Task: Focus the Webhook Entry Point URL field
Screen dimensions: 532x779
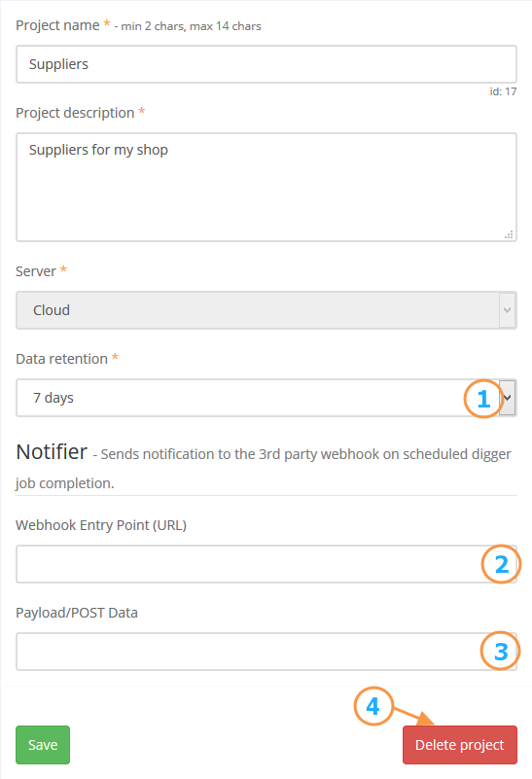Action: tap(266, 564)
